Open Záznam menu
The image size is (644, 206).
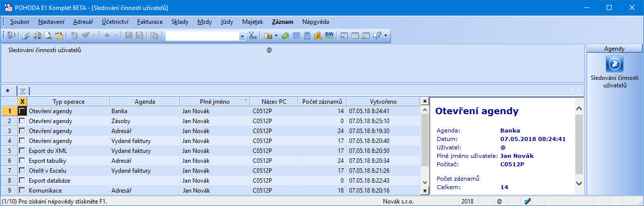click(x=282, y=22)
